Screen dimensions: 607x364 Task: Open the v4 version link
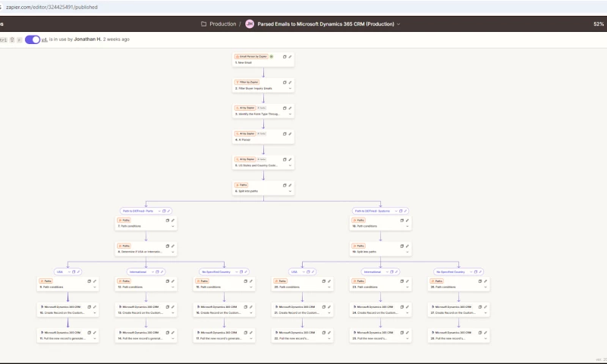(x=44, y=39)
